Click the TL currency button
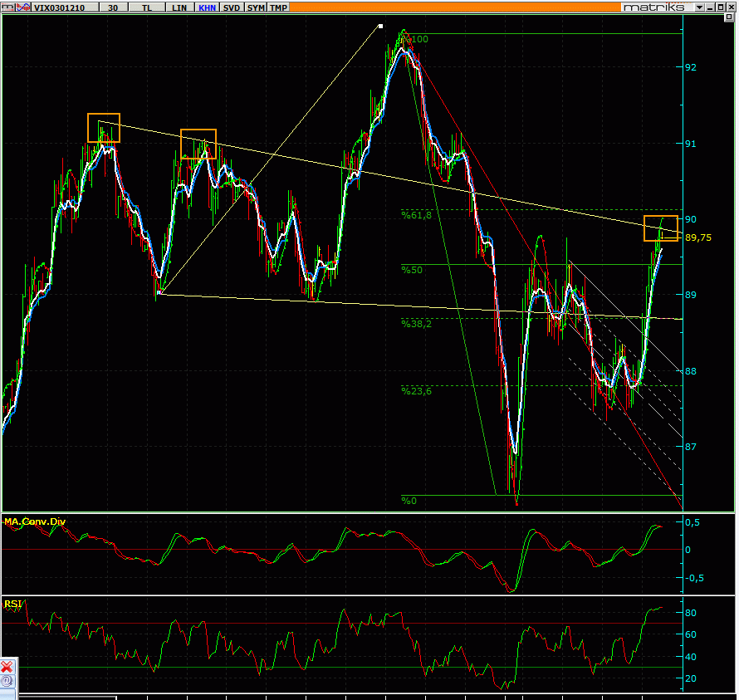 [147, 7]
